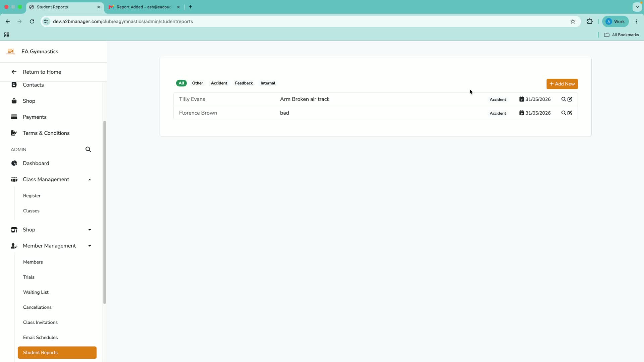View Tilly Evans report with magnifier icon
Screen dimensions: 644x362
pos(563,99)
